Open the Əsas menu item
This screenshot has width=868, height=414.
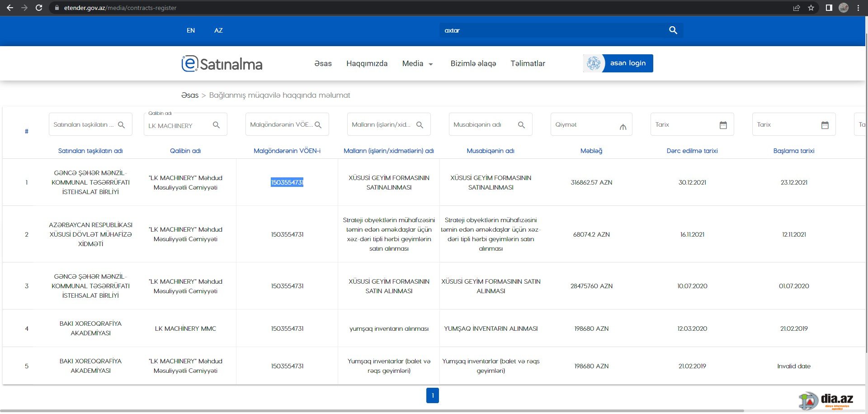click(x=323, y=64)
